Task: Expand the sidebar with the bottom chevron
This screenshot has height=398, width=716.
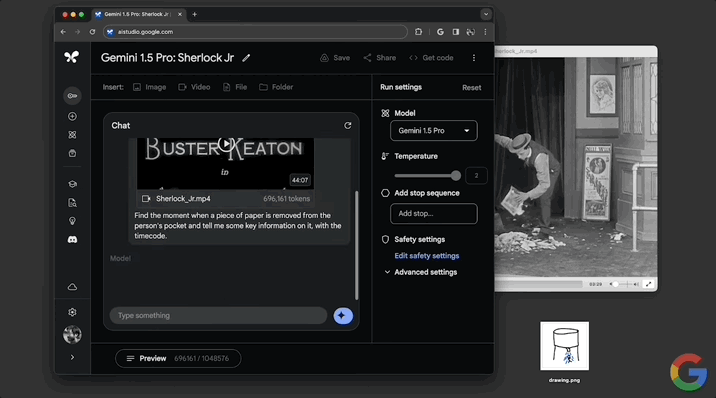Action: [72, 357]
